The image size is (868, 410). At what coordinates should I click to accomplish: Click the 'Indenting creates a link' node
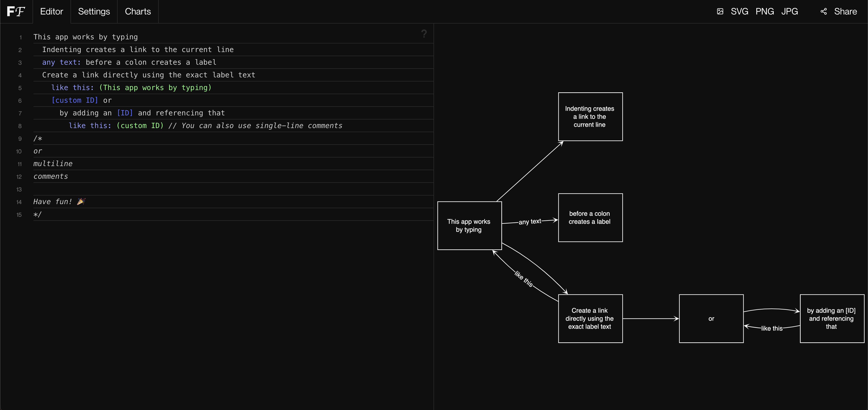[590, 117]
